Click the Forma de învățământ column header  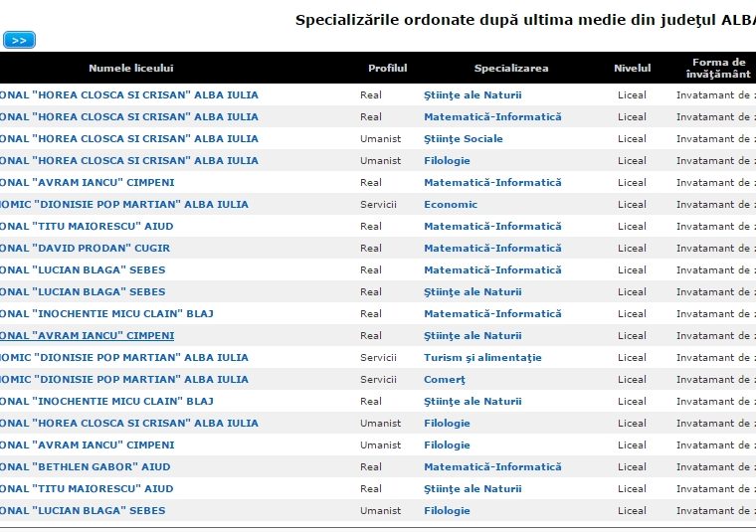point(718,68)
